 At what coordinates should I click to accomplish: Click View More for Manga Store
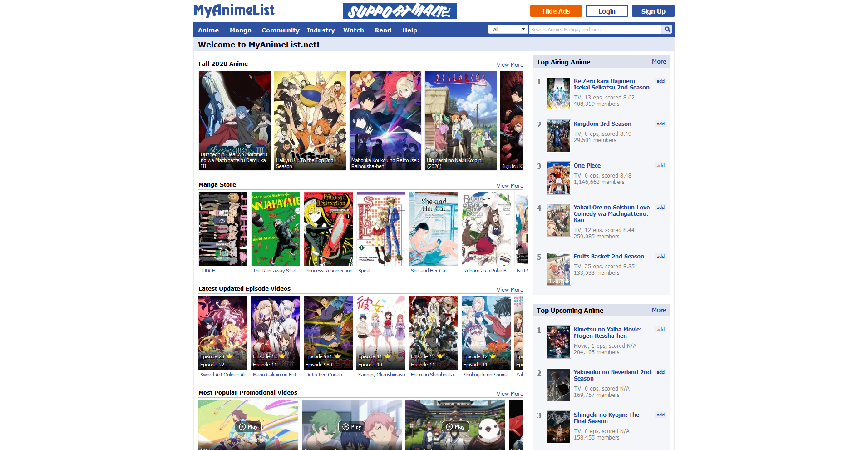pos(510,186)
